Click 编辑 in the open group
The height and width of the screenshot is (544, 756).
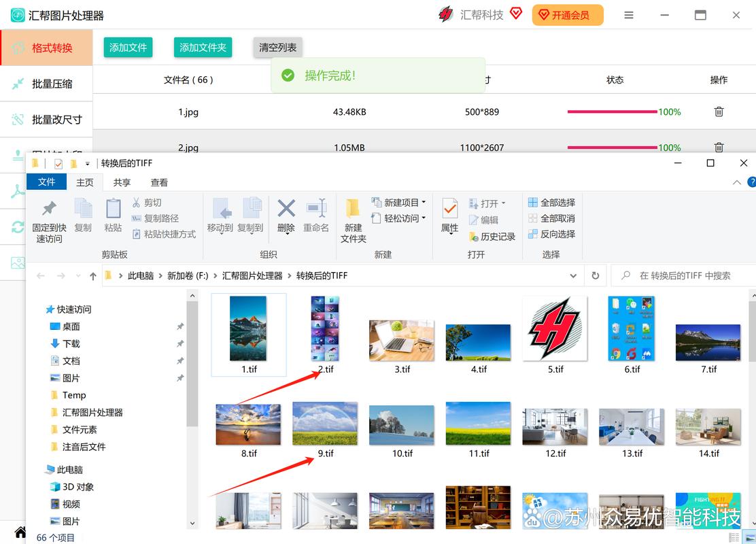click(483, 220)
